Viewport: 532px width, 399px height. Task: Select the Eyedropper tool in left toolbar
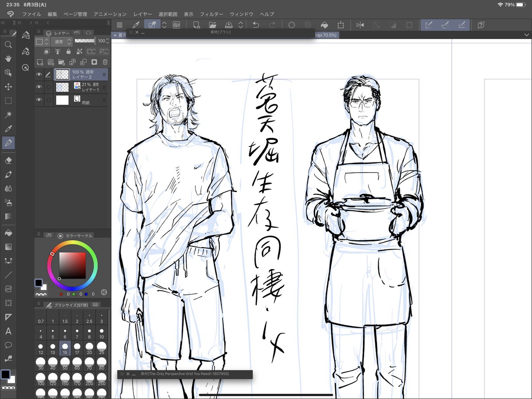tap(8, 129)
